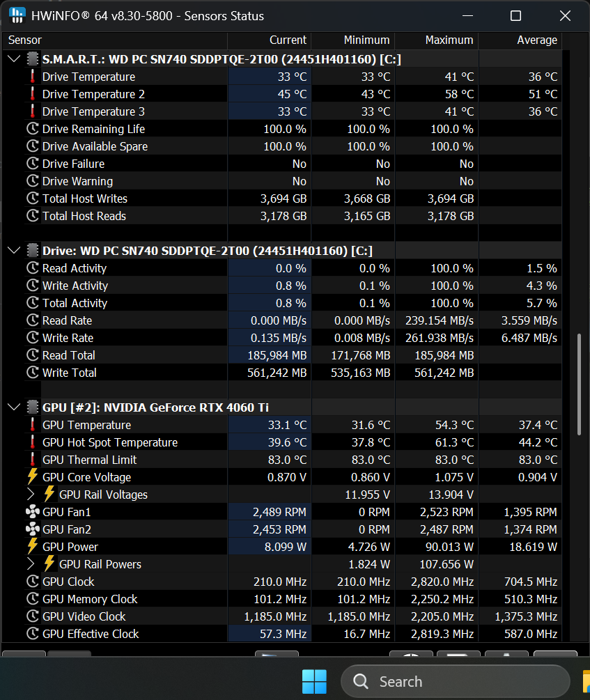
Task: Click the clock icon beside Read Activity
Action: (x=32, y=268)
